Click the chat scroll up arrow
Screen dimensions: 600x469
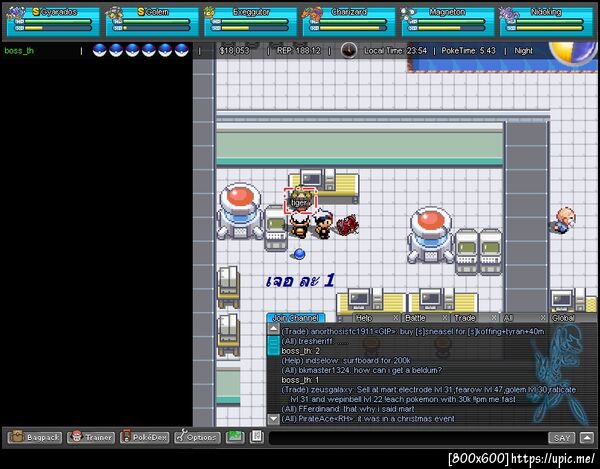(273, 329)
